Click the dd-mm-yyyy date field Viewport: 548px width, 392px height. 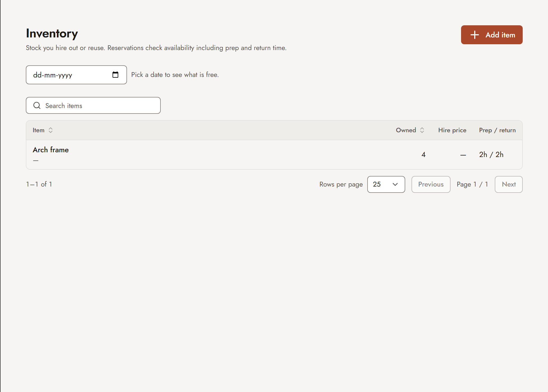[x=76, y=75]
